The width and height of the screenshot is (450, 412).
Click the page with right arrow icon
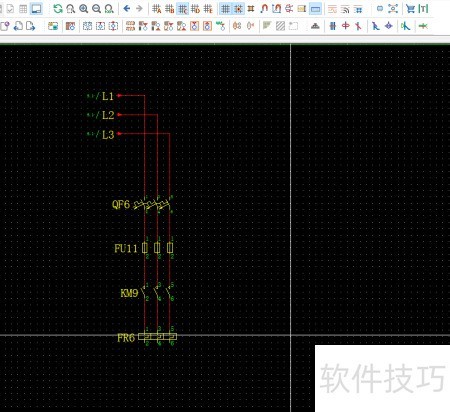[31, 26]
